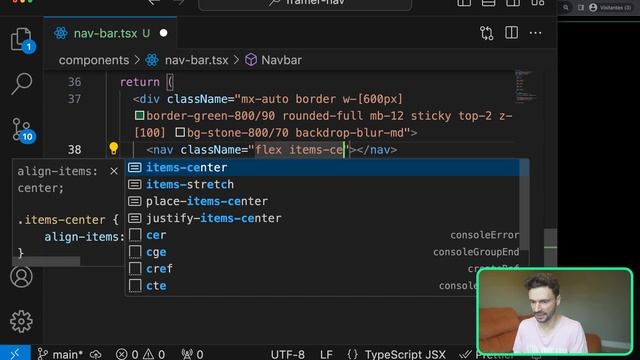Viewport: 640px width, 360px height.
Task: Choose items-center suggestion
Action: point(322,167)
